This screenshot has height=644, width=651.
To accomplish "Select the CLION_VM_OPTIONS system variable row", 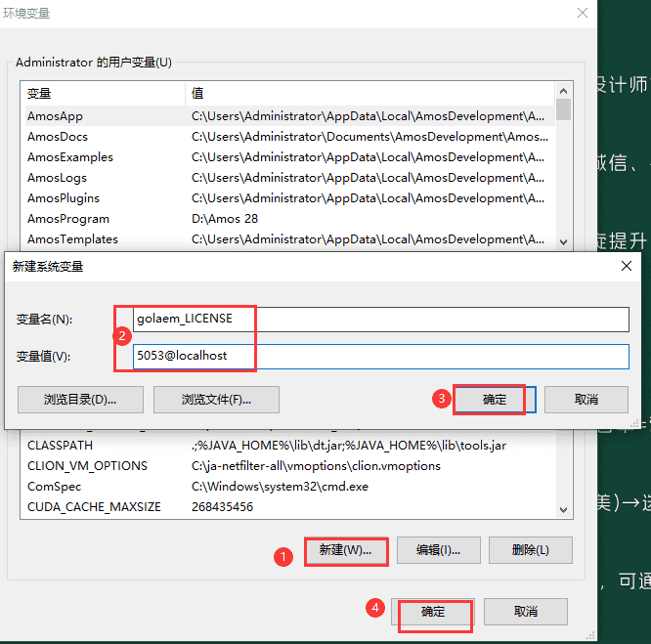I will tap(289, 466).
